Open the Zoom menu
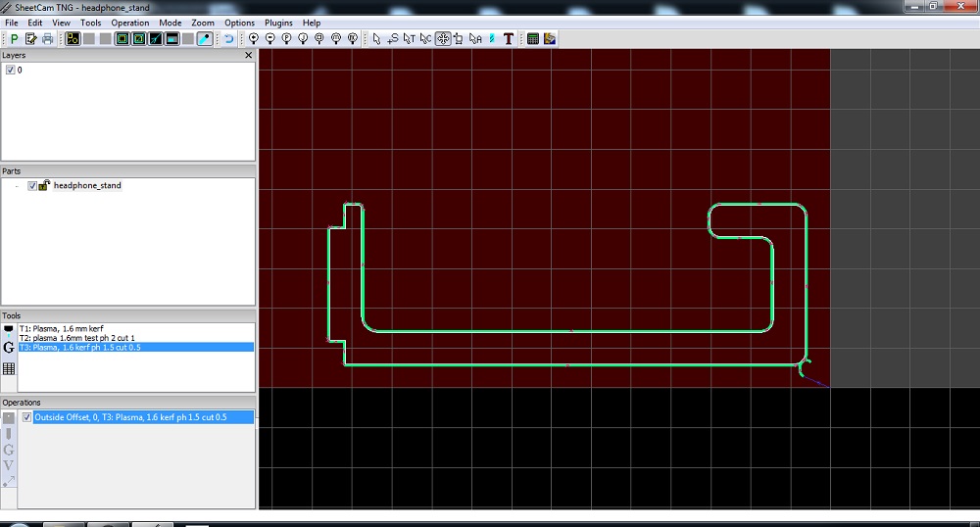This screenshot has width=980, height=527. point(203,23)
